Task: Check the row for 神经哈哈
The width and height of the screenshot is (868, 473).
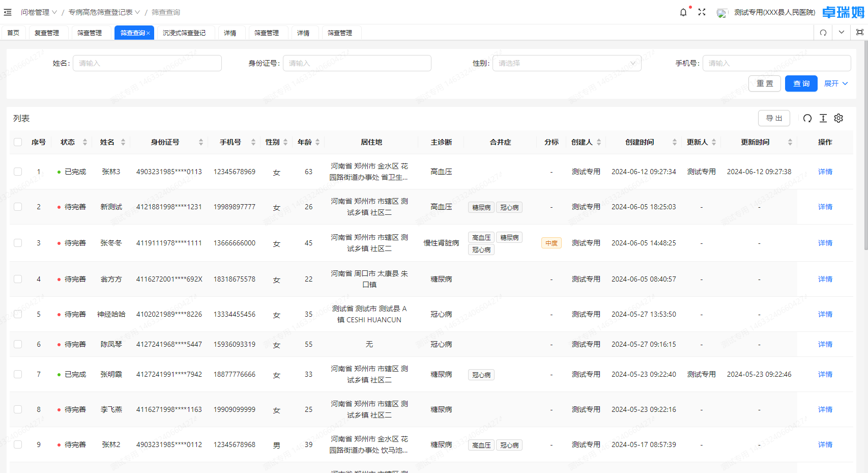Action: click(x=18, y=314)
